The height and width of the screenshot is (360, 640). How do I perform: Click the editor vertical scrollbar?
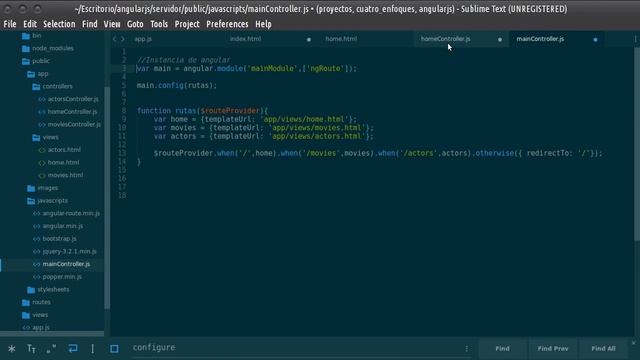(637, 144)
